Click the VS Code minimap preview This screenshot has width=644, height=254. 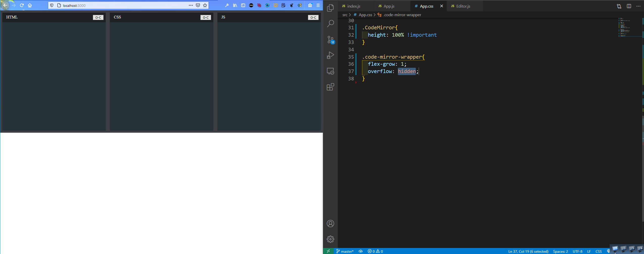pyautogui.click(x=630, y=27)
